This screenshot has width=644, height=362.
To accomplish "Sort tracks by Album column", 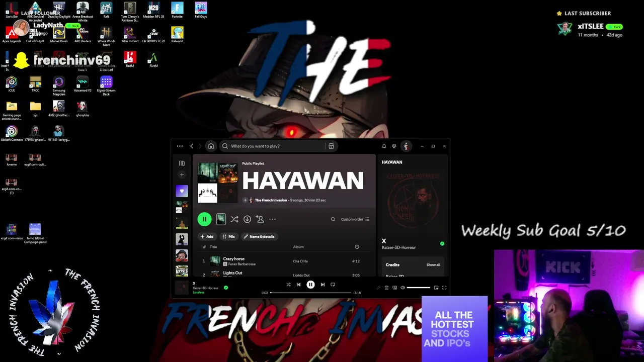I will [x=298, y=247].
